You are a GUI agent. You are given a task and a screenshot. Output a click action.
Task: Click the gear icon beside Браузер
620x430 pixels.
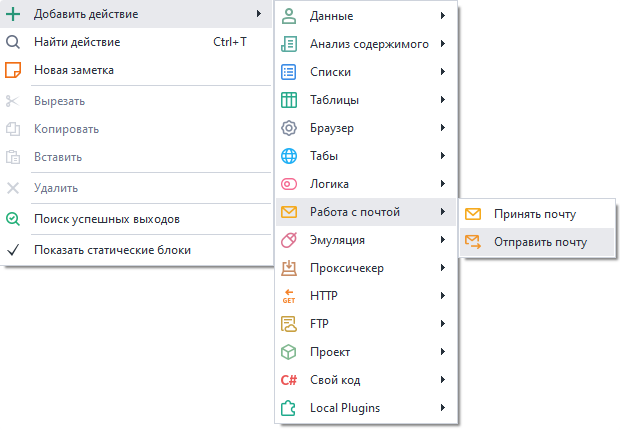pos(289,128)
